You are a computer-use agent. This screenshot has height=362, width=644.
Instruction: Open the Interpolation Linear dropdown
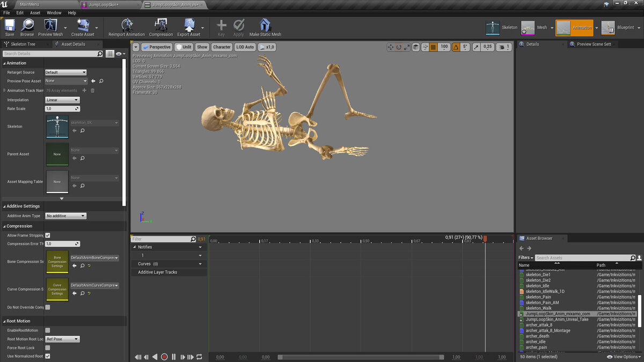[62, 100]
